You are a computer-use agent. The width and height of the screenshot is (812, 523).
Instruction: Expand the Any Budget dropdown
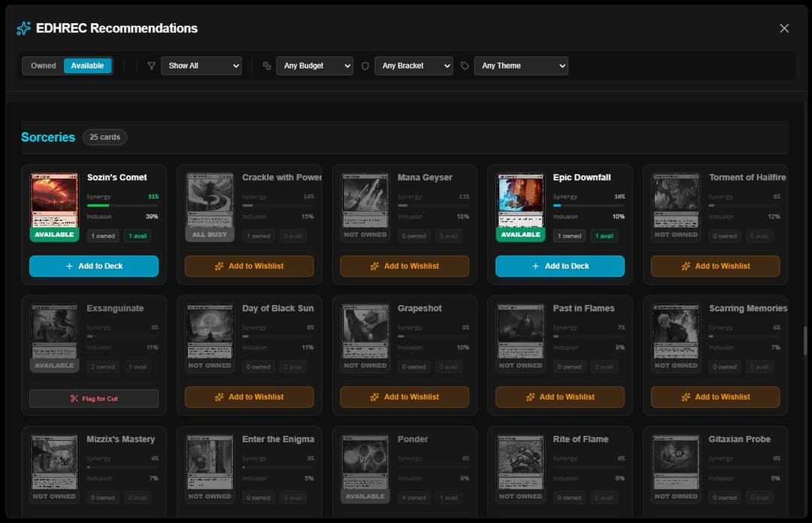[314, 66]
